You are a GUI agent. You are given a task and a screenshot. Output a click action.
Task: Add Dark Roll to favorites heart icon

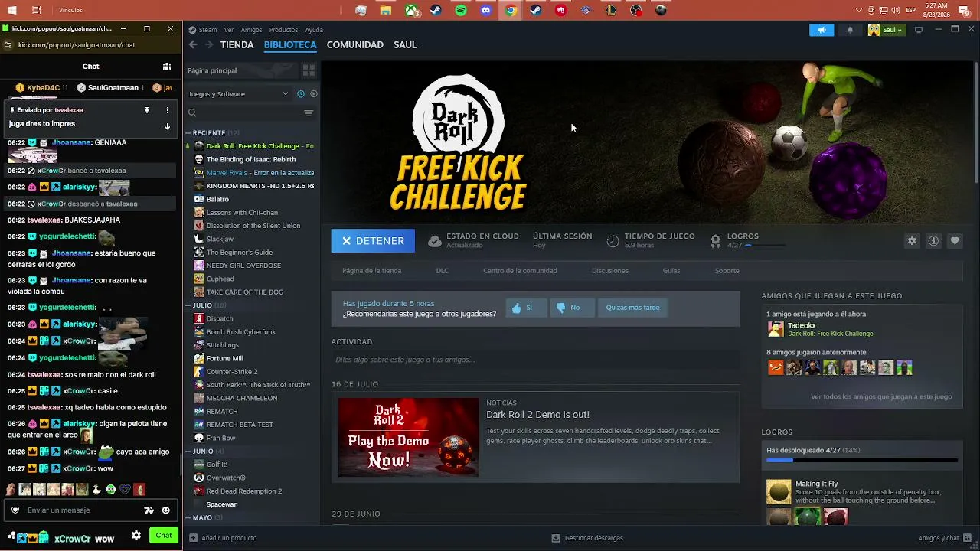(x=955, y=241)
